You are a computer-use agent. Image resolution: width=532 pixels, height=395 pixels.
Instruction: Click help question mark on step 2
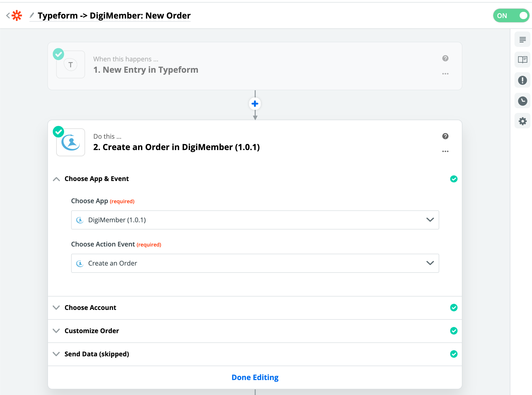[445, 136]
